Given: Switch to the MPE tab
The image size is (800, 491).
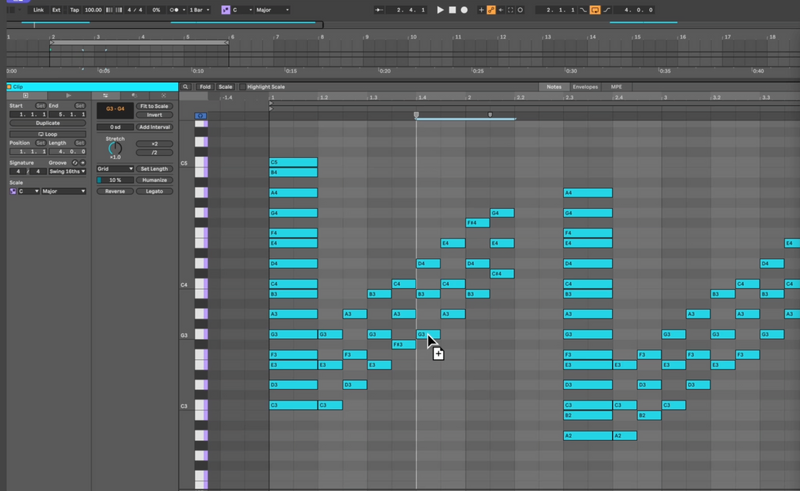Looking at the screenshot, I should click(616, 87).
